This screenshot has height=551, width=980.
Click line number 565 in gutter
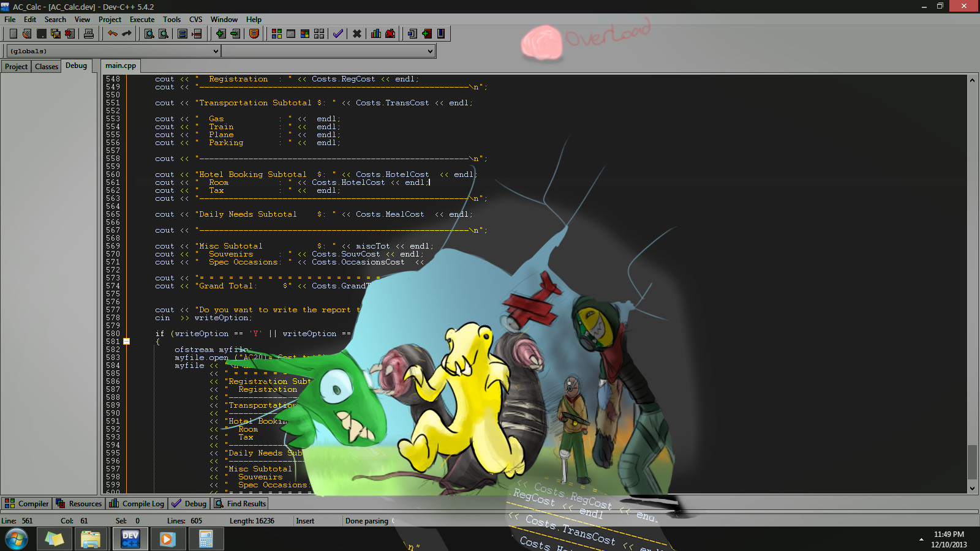[x=113, y=214]
